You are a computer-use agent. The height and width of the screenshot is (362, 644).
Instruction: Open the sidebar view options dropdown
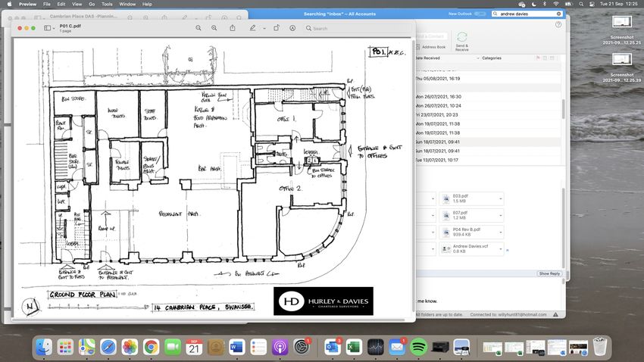[x=54, y=29]
